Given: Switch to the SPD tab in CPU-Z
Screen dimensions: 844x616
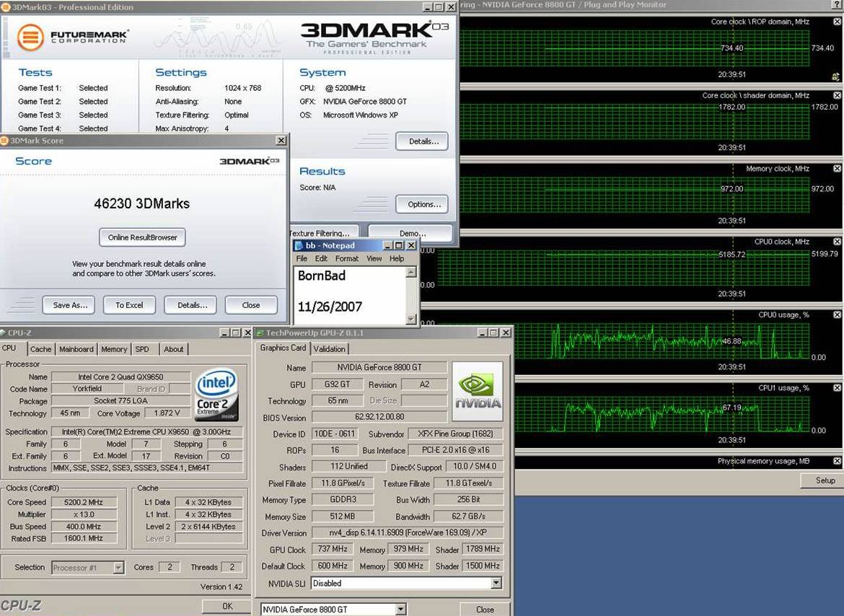Looking at the screenshot, I should pyautogui.click(x=142, y=349).
